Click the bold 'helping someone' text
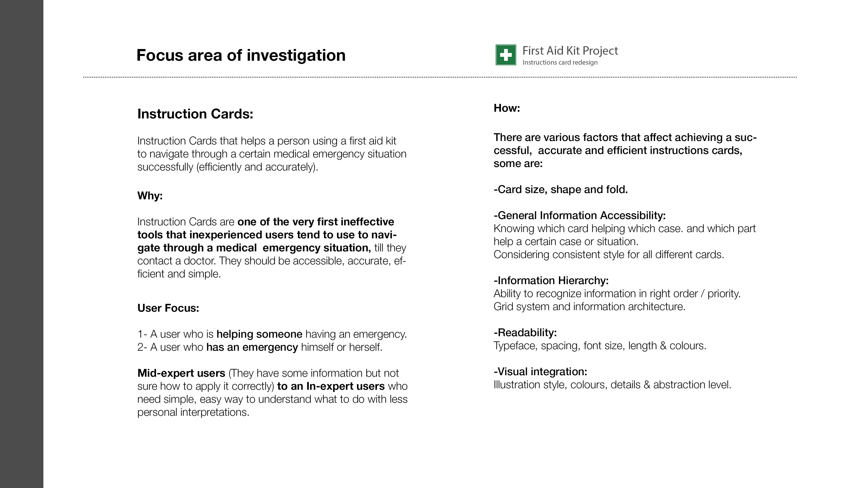Viewport: 868px width, 488px height. (259, 334)
